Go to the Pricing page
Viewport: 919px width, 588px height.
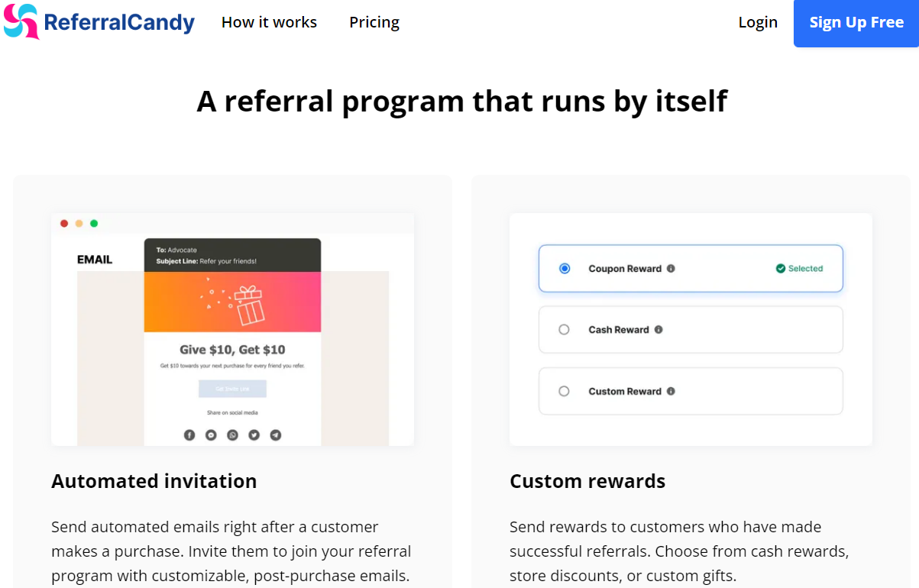pyautogui.click(x=374, y=22)
